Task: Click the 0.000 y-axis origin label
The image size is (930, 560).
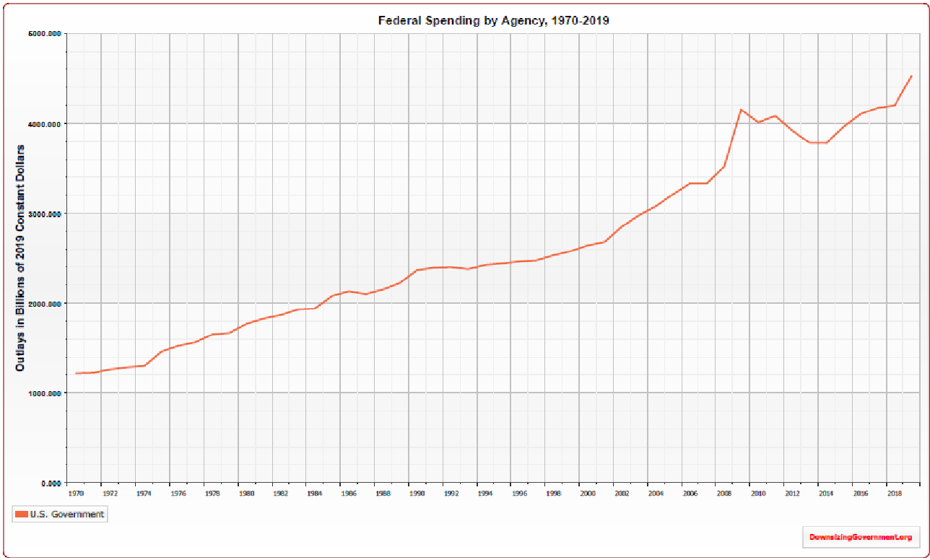Action: point(51,483)
